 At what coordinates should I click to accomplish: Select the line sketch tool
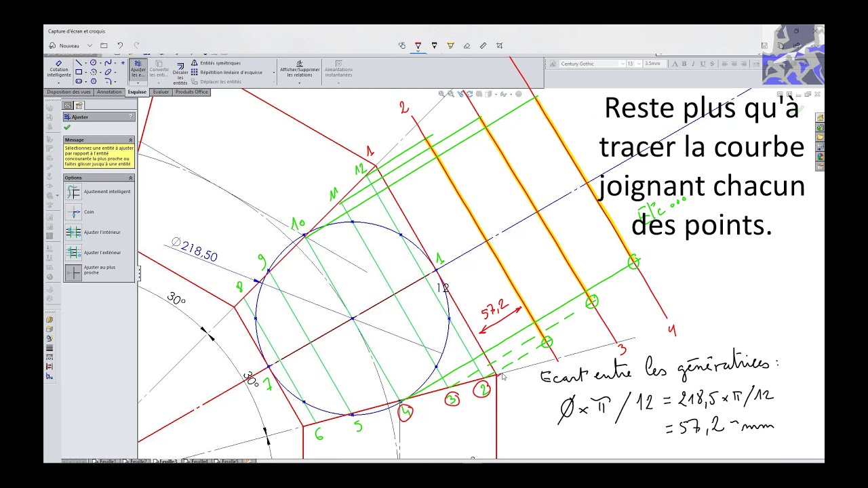[x=79, y=62]
